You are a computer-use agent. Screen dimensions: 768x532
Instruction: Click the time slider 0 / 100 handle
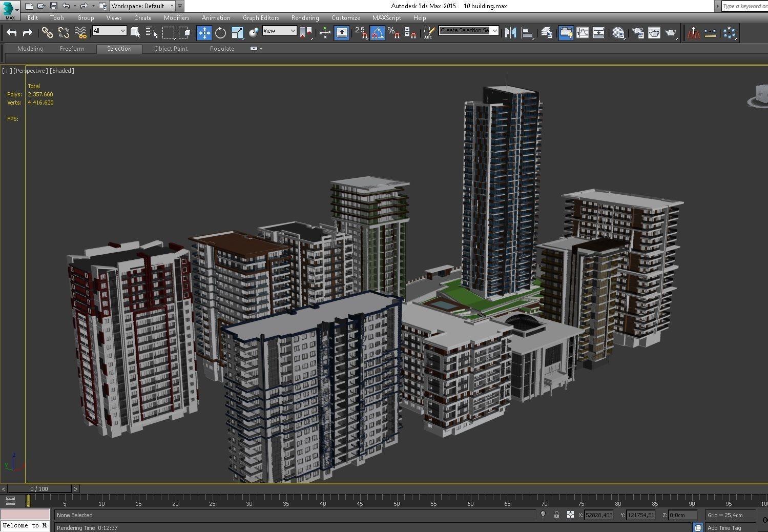tap(39, 489)
